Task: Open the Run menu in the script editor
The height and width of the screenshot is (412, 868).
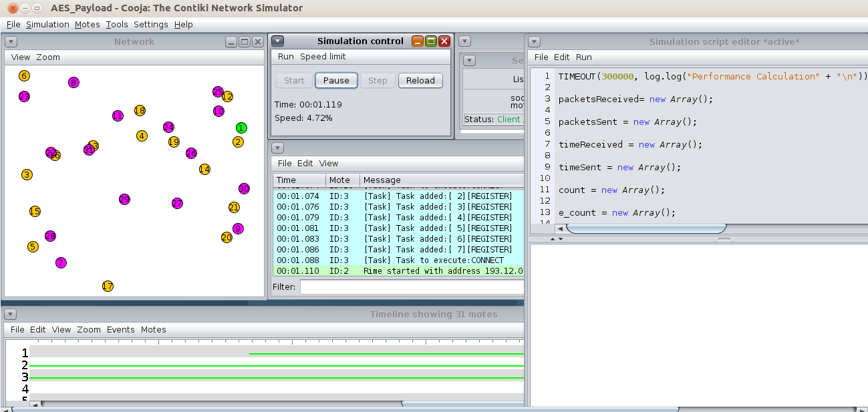Action: coord(584,57)
